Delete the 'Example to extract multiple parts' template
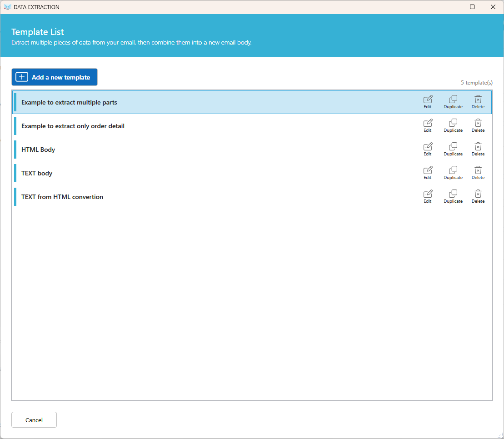Screen dimensions: 504x439 [478, 102]
